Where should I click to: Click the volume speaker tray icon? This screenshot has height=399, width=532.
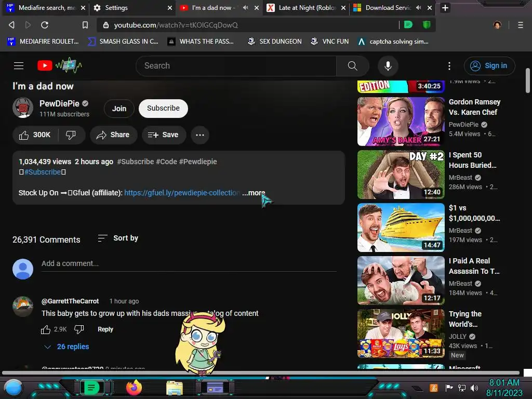(474, 388)
